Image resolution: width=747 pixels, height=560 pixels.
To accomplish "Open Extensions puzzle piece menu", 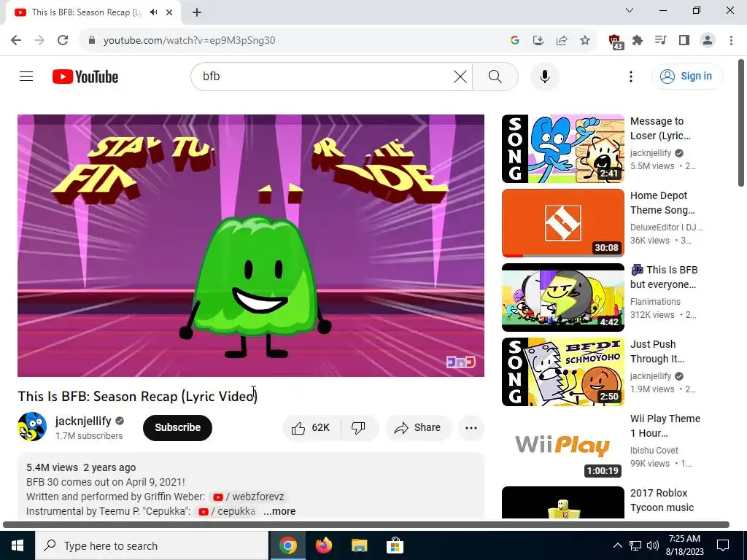I will click(x=638, y=40).
